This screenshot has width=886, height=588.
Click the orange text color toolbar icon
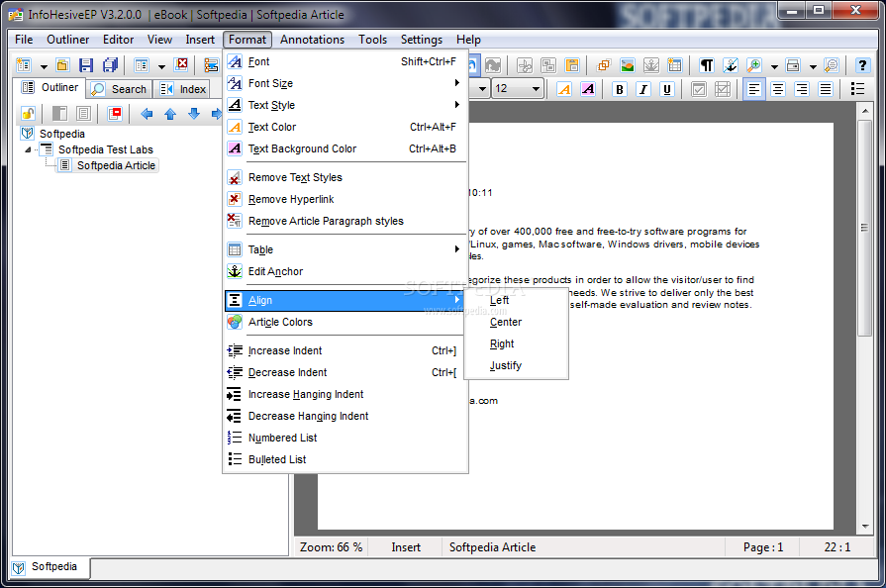pyautogui.click(x=564, y=89)
